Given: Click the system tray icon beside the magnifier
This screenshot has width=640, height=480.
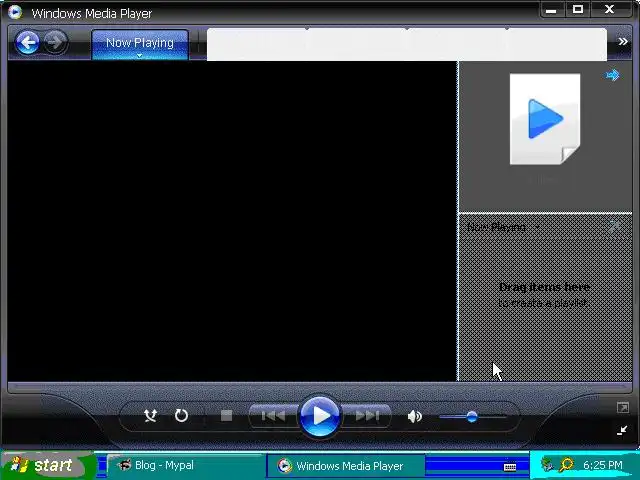Looking at the screenshot, I should point(547,464).
